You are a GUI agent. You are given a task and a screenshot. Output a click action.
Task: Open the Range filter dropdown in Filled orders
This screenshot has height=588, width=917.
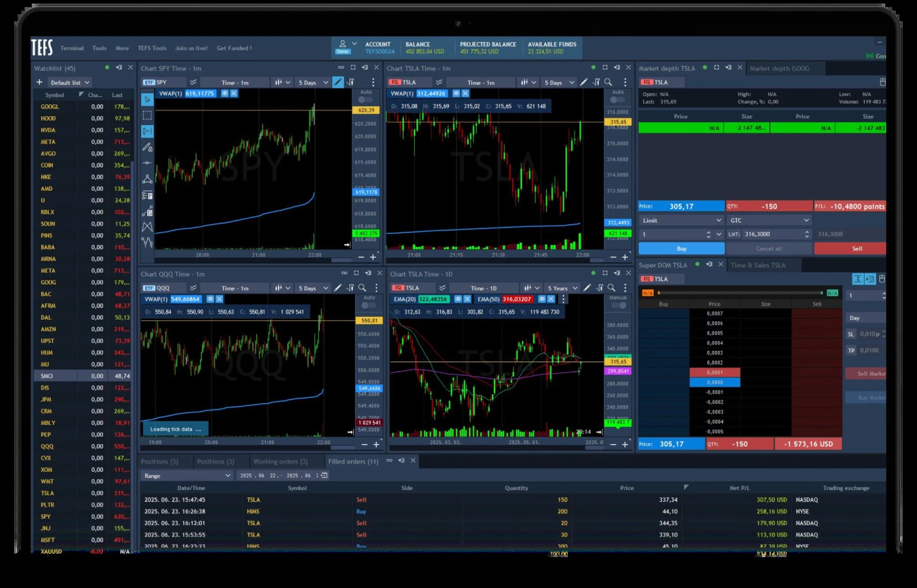tap(187, 476)
